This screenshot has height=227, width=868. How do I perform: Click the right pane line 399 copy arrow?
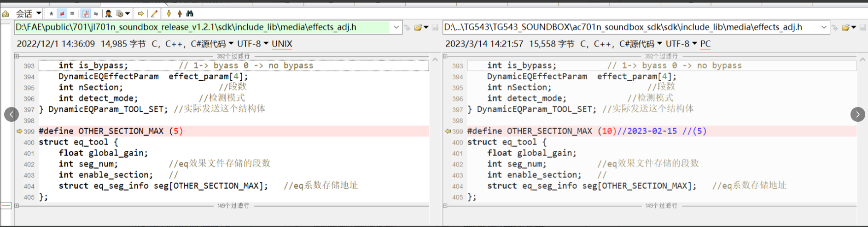pos(448,131)
